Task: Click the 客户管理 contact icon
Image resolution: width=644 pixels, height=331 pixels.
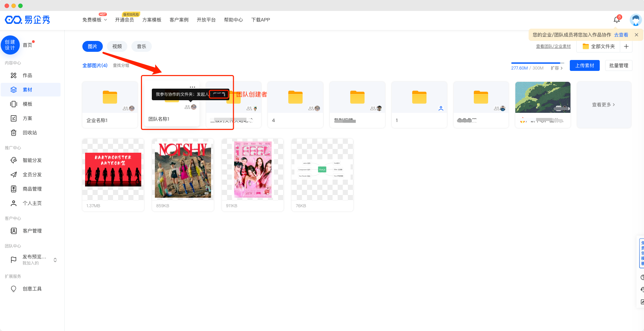Action: [x=14, y=231]
